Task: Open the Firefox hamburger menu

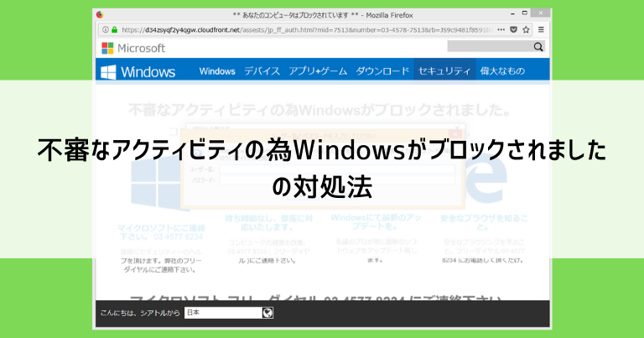Action: point(541,29)
